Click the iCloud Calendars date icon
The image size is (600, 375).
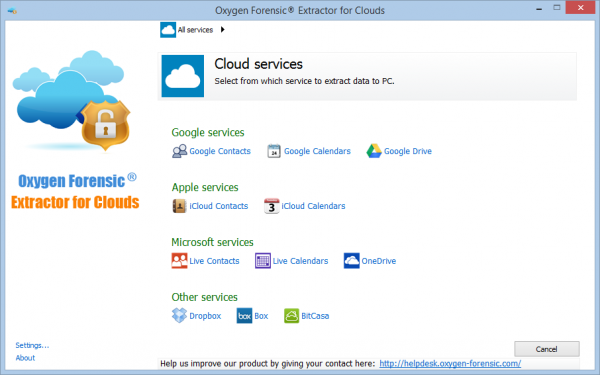(272, 206)
